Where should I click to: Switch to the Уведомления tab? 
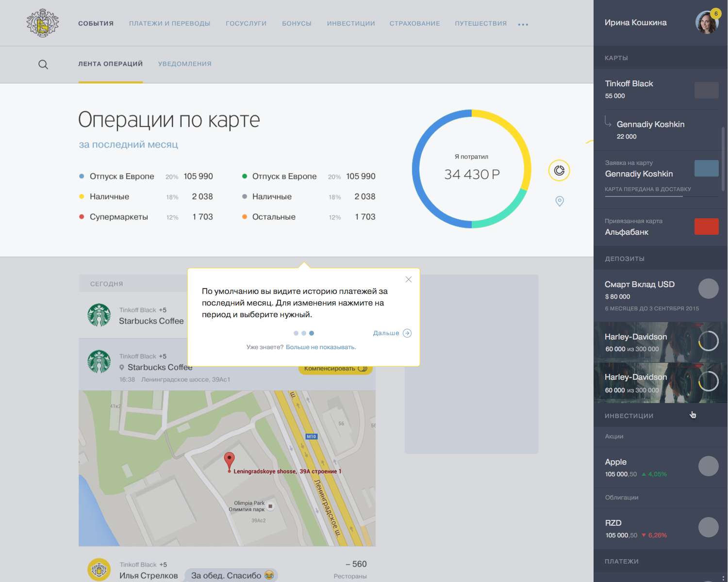point(185,64)
